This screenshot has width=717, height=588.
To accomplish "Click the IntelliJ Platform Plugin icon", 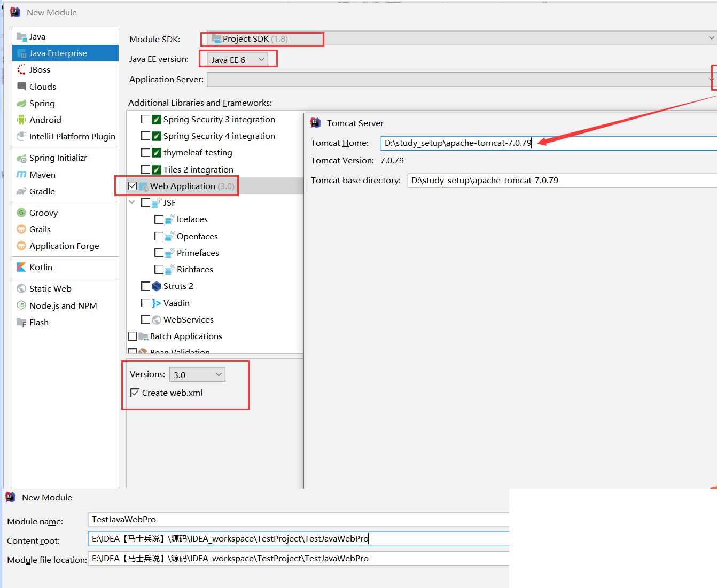I will click(21, 136).
